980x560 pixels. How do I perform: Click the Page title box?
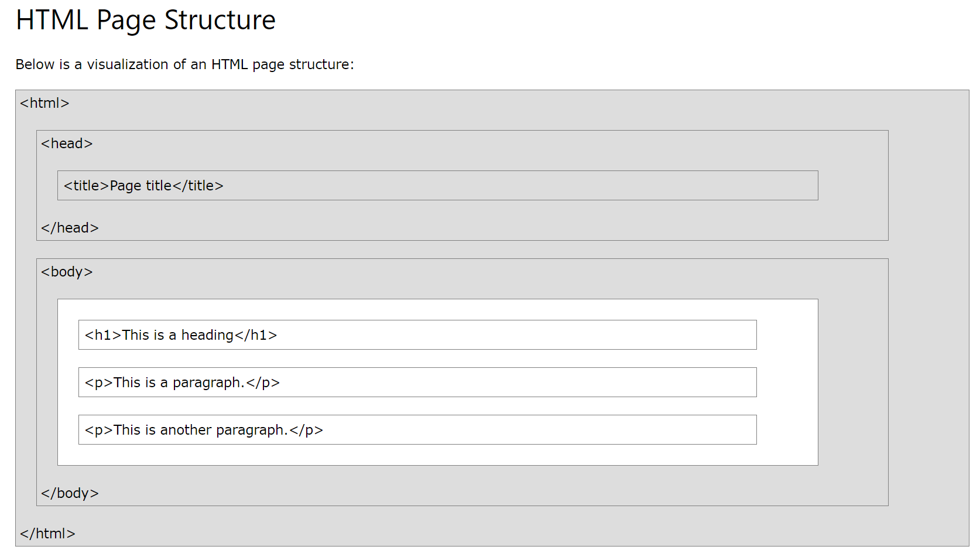(437, 186)
